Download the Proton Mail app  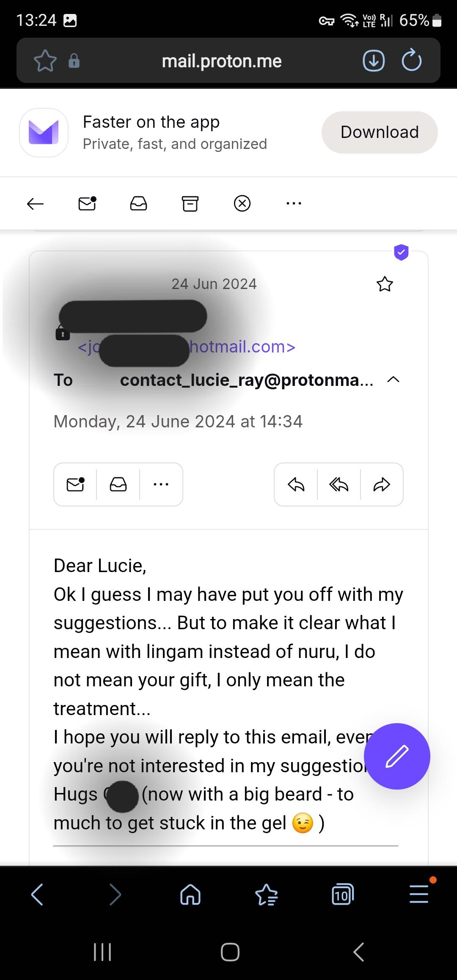tap(380, 132)
